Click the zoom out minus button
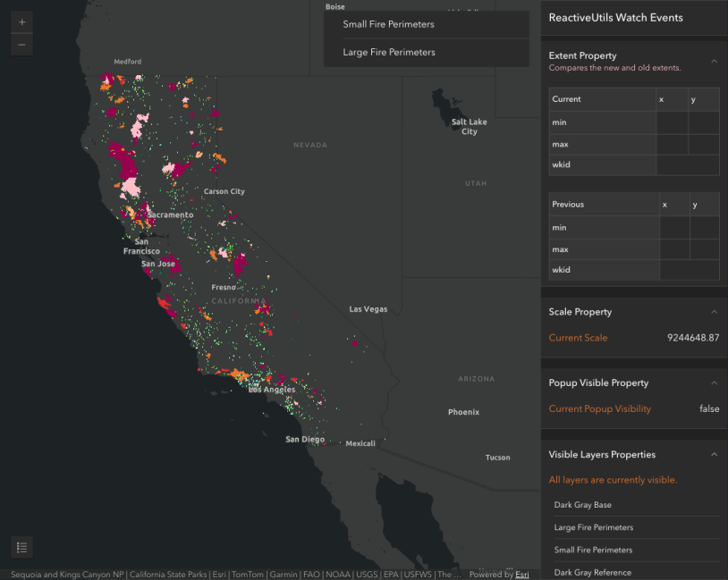This screenshot has width=728, height=580. (21, 45)
